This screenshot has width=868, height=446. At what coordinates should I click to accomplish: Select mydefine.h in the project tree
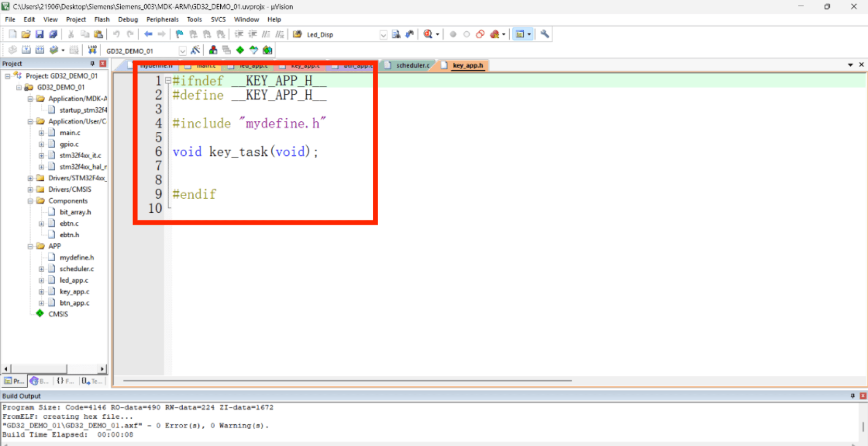click(x=77, y=258)
